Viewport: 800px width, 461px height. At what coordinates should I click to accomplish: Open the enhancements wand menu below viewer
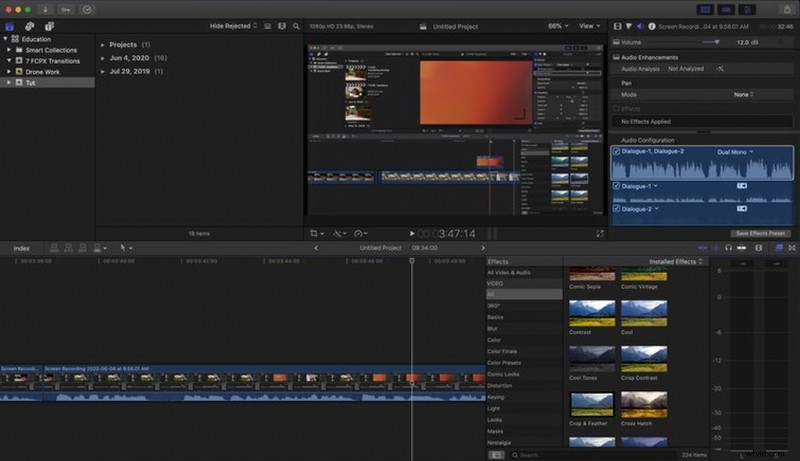(x=340, y=234)
